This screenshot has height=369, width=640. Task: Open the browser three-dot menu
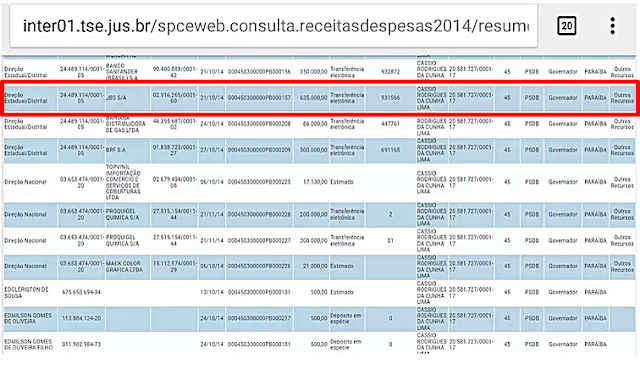click(612, 26)
